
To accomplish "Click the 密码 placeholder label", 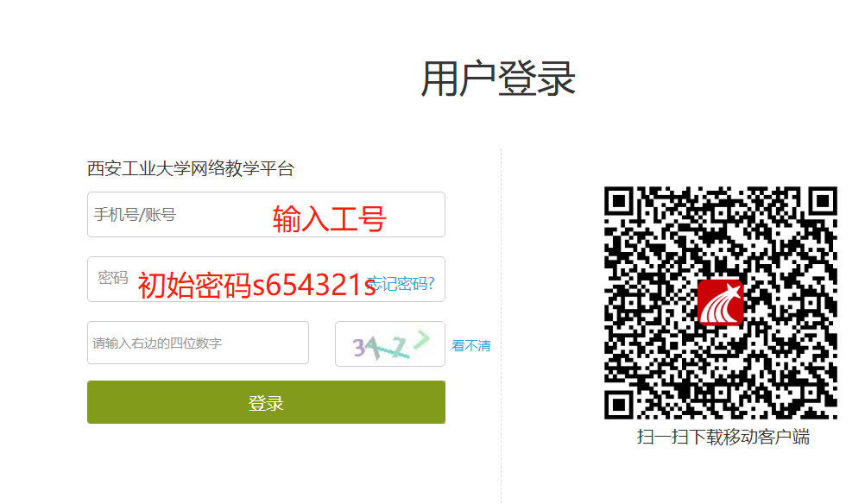I will [113, 277].
